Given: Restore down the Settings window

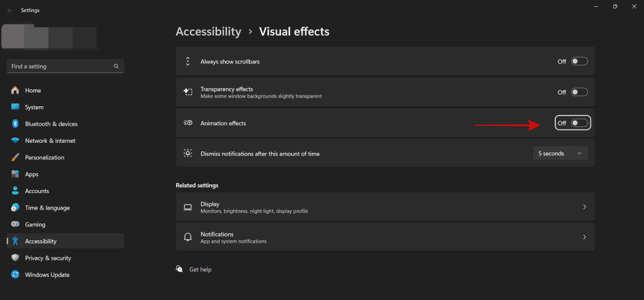Looking at the screenshot, I should [615, 6].
